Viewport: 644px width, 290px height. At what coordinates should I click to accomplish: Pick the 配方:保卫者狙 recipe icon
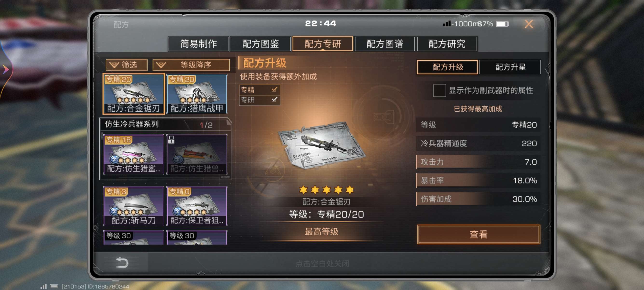(197, 206)
